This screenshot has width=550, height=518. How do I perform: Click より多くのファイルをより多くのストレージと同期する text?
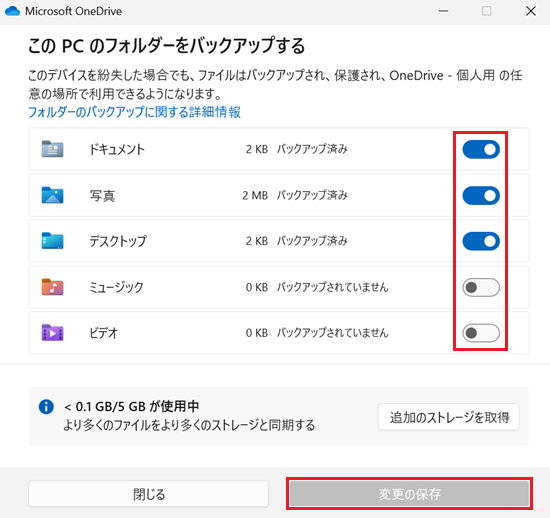coord(189,425)
